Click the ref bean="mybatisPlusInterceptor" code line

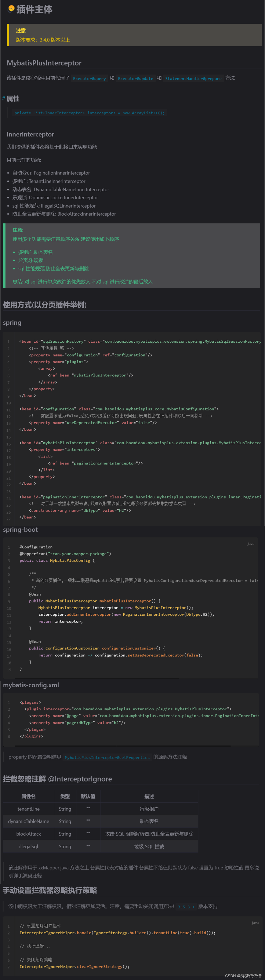pos(91,375)
